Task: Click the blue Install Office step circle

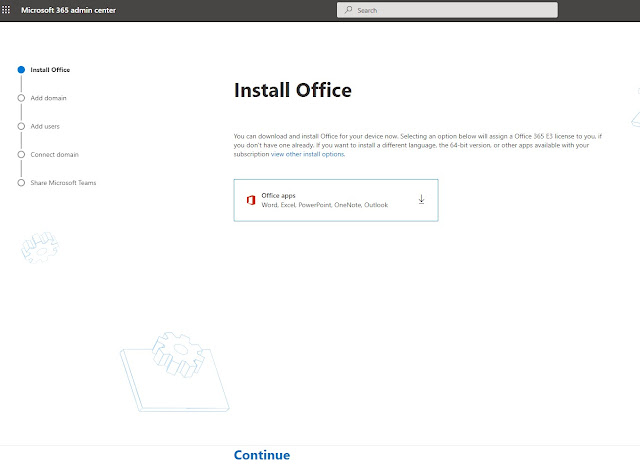Action: (x=21, y=70)
